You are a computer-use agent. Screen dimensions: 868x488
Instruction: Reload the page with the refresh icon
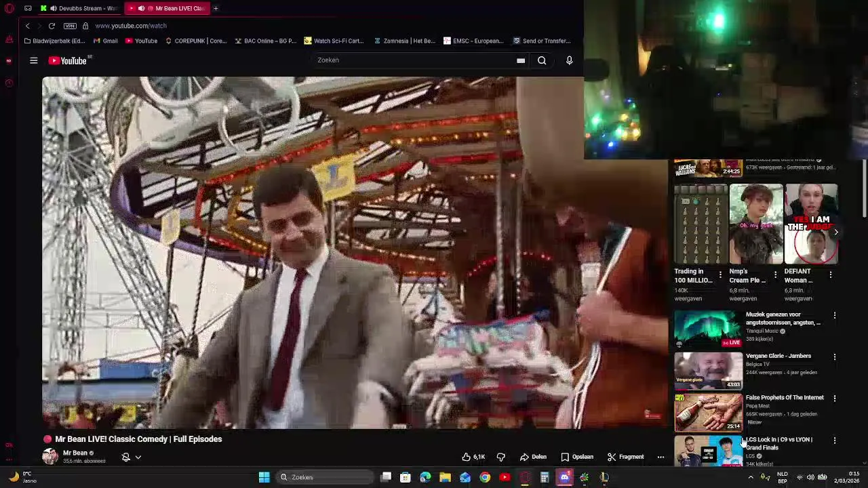[52, 26]
